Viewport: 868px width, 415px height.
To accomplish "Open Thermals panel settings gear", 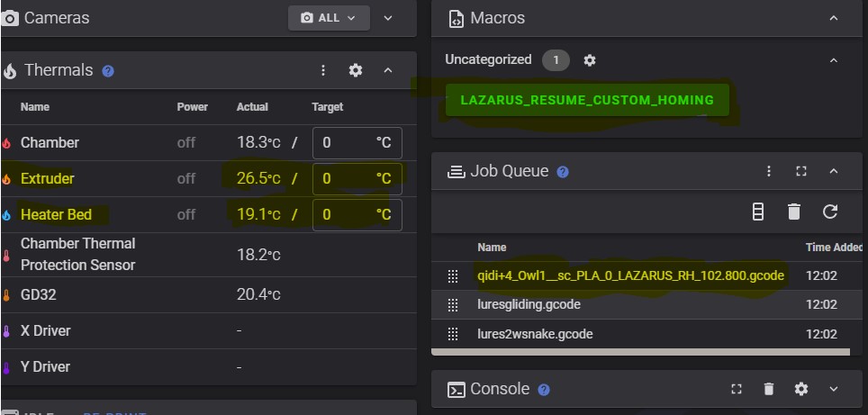I will (356, 70).
